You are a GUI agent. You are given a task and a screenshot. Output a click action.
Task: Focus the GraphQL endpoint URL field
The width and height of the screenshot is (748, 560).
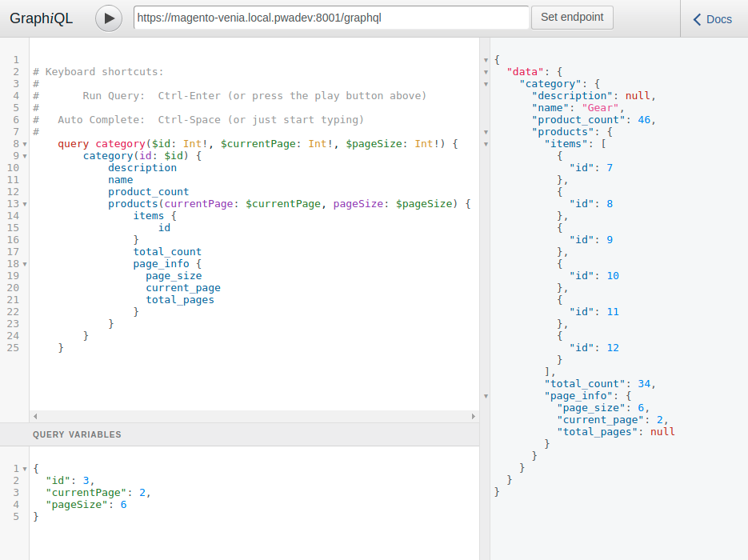pos(331,18)
